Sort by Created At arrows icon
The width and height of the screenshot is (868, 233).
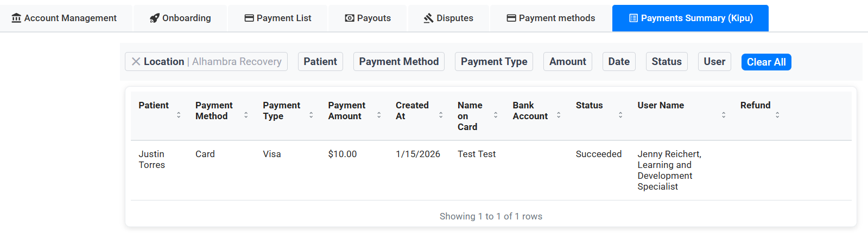click(441, 115)
